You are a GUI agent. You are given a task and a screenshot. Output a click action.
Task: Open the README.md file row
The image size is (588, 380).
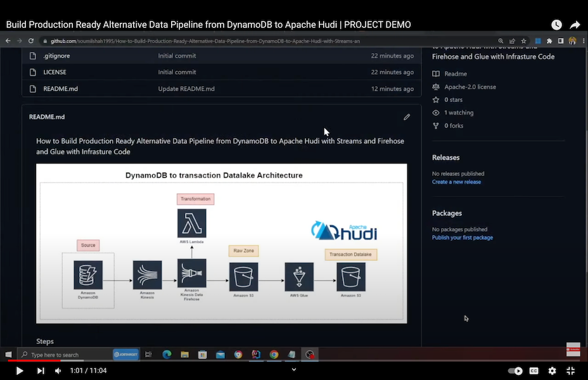coord(60,89)
